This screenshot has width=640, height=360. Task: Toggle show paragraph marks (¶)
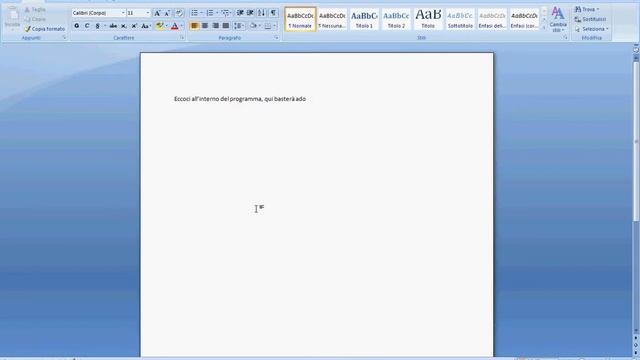[x=273, y=13]
